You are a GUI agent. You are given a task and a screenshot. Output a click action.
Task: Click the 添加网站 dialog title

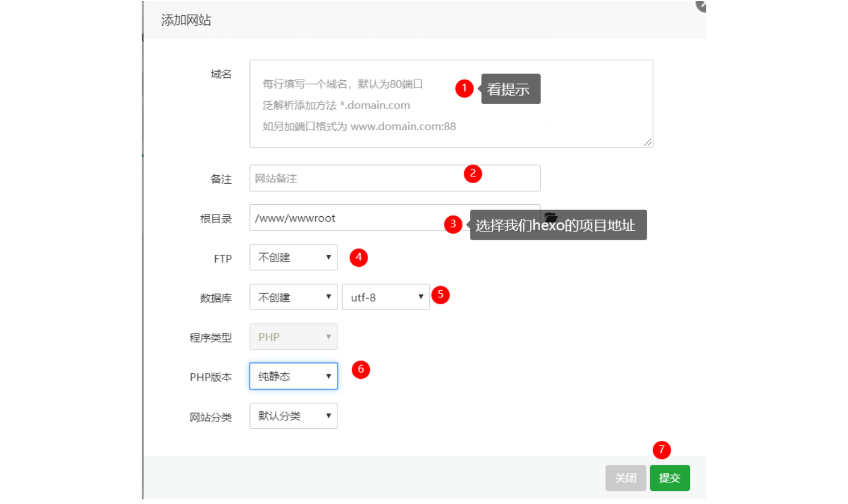tap(186, 20)
